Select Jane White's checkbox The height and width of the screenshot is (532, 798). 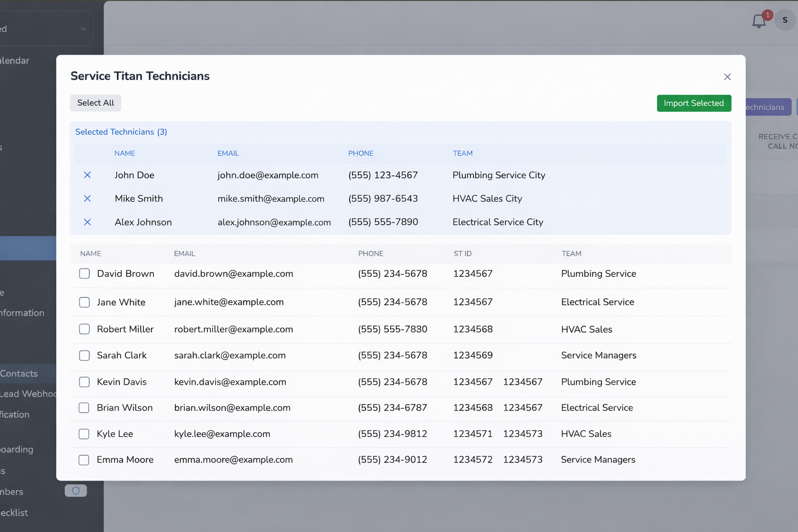[84, 302]
